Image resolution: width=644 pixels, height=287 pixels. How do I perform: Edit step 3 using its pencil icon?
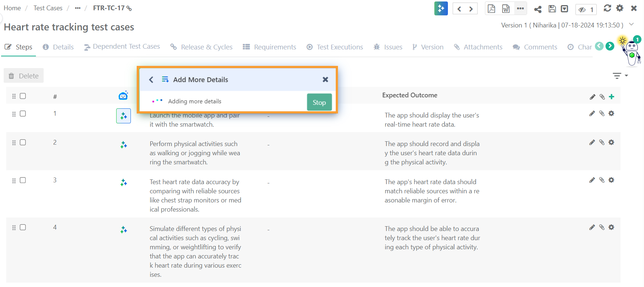[x=592, y=180]
